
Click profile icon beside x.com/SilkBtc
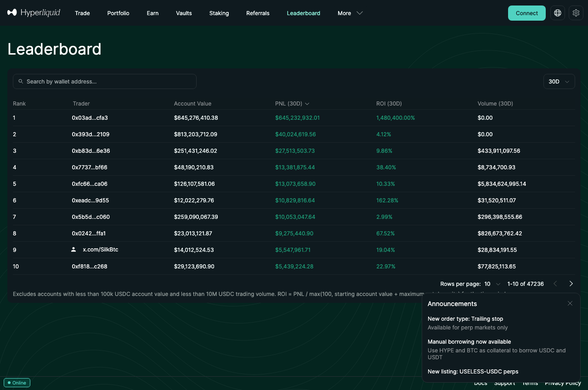73,250
